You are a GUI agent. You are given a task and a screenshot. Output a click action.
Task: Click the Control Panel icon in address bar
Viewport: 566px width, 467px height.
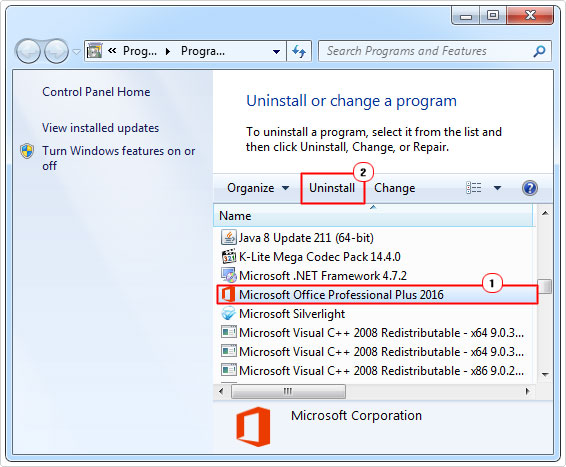click(x=95, y=51)
